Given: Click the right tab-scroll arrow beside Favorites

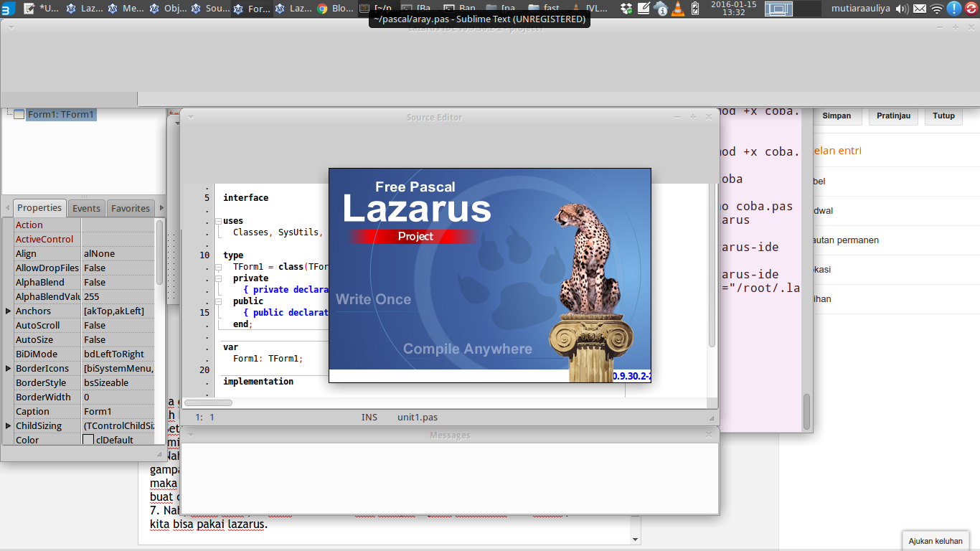Looking at the screenshot, I should [x=161, y=208].
